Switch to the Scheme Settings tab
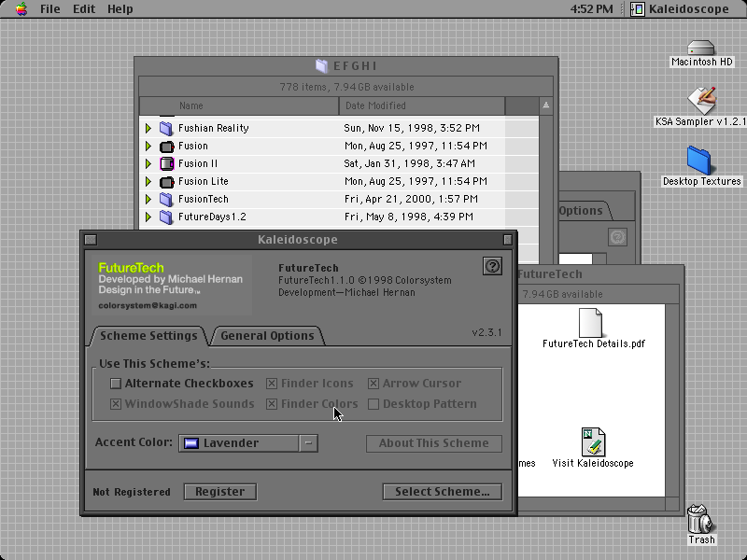Screen dimensions: 747x560 click(x=148, y=336)
